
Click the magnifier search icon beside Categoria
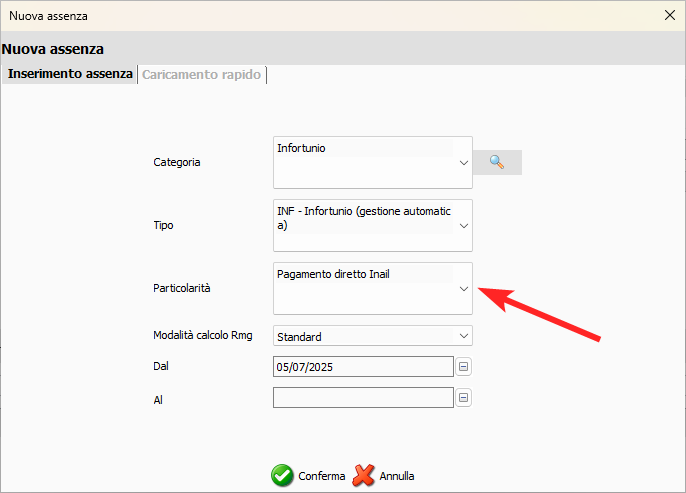coord(497,162)
